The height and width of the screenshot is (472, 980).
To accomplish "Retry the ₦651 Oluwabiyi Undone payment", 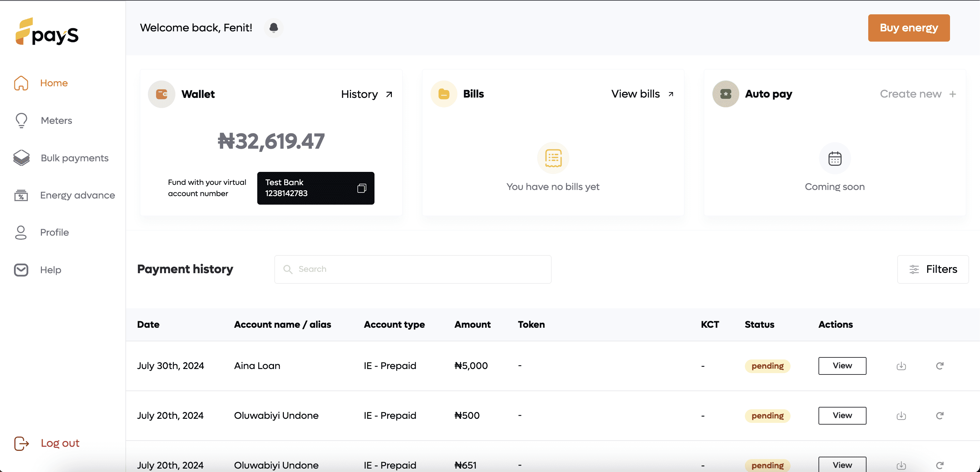I will (940, 465).
